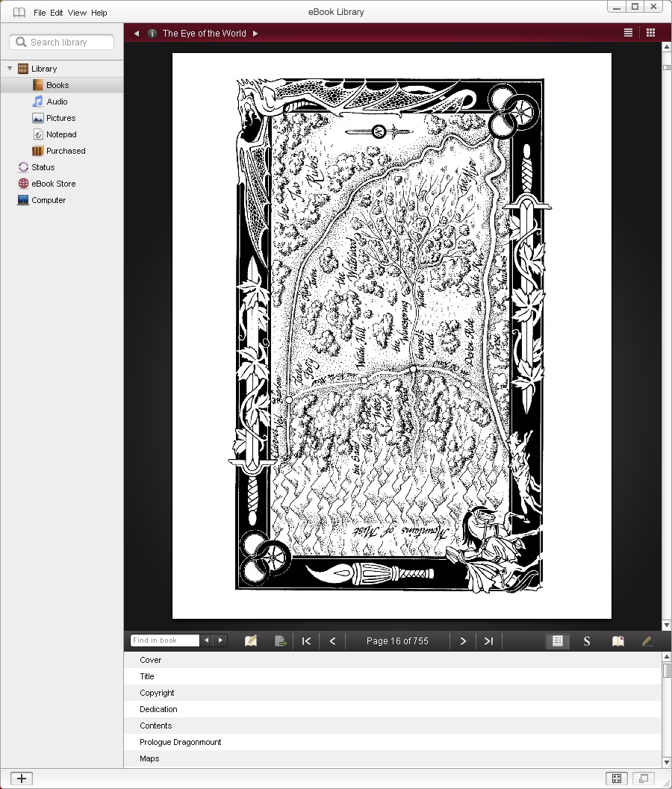Open the eBook Store
Image resolution: width=672 pixels, height=789 pixels.
(x=53, y=184)
